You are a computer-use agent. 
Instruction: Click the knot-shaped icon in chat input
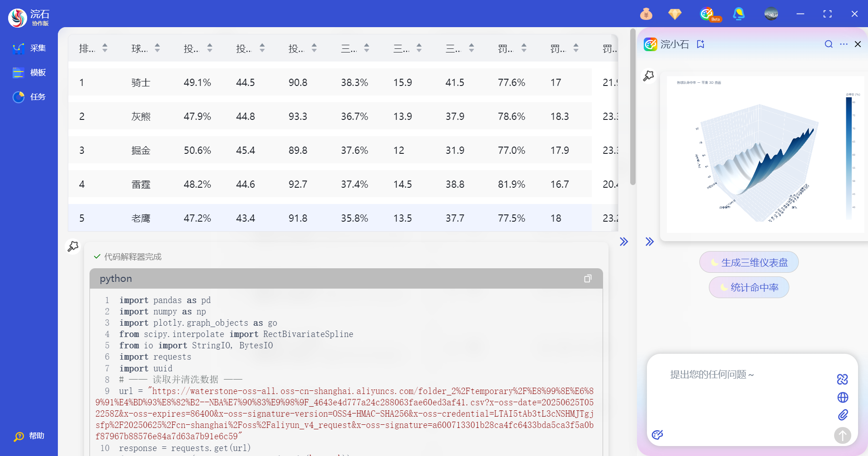coord(842,380)
